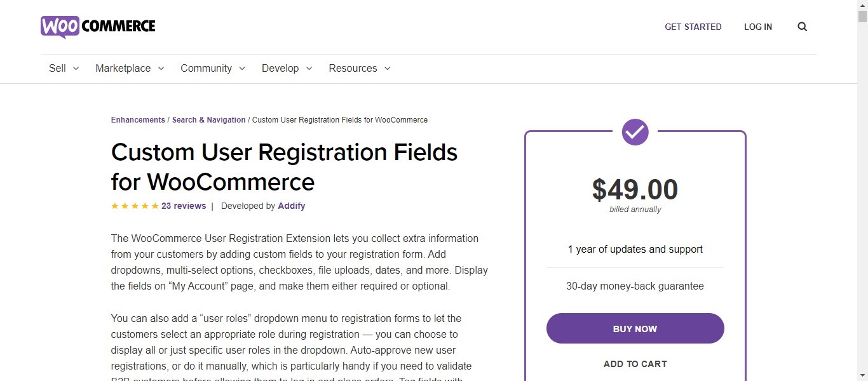Click the scrollbar up arrow
Viewport: 868px width, 381px height.
(862, 5)
